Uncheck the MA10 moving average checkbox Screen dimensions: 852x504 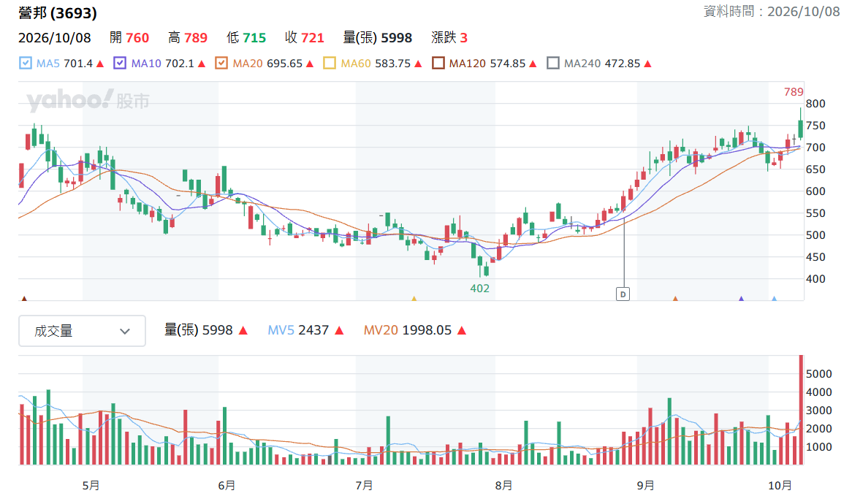pyautogui.click(x=120, y=63)
